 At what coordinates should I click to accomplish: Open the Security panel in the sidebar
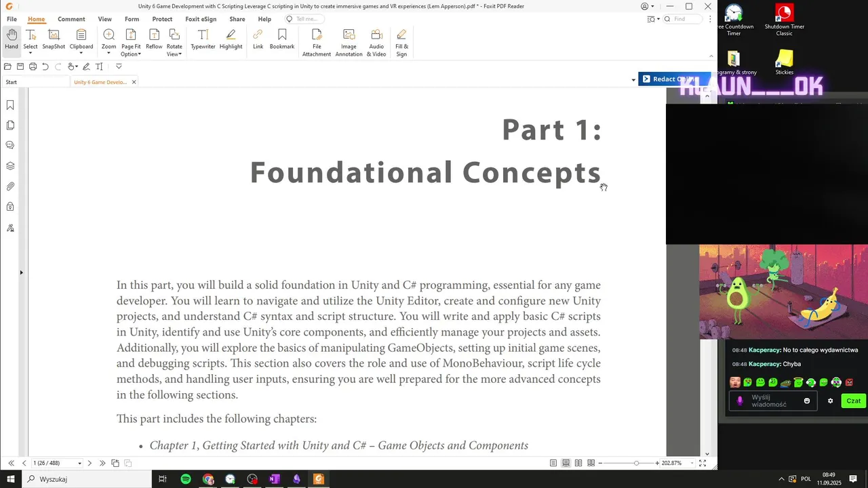click(x=10, y=207)
